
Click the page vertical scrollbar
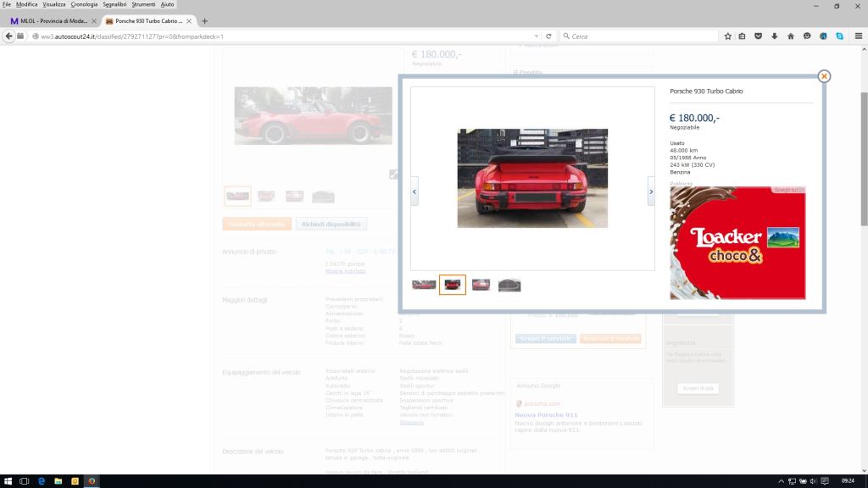(864, 159)
